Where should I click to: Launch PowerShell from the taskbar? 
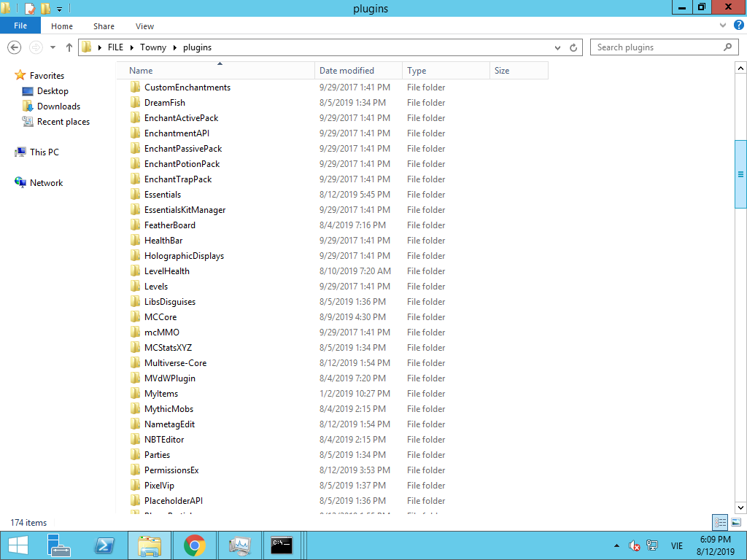(104, 545)
